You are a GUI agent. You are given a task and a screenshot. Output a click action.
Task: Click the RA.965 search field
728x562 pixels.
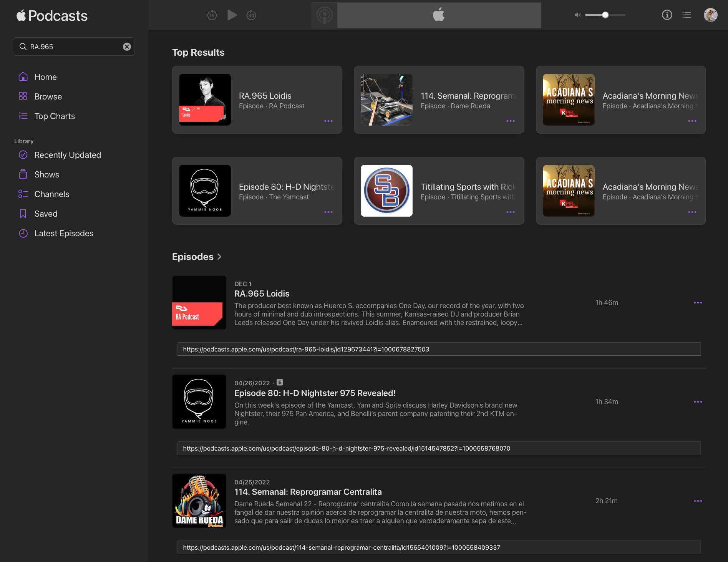(74, 46)
